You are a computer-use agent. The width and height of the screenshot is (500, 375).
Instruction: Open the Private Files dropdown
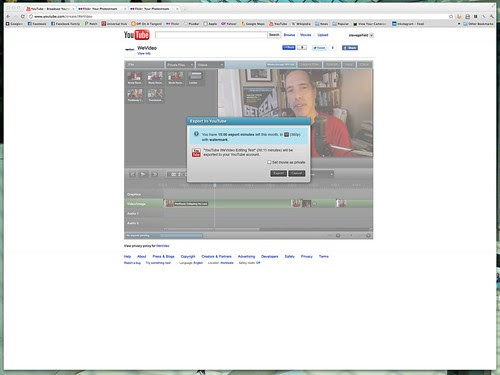tap(180, 65)
